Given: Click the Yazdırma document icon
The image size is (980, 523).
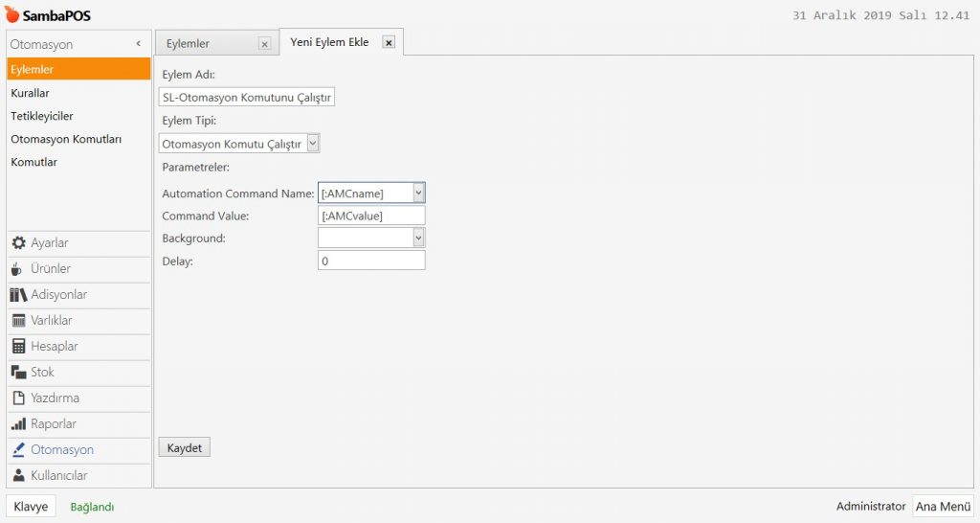Looking at the screenshot, I should pyautogui.click(x=18, y=398).
